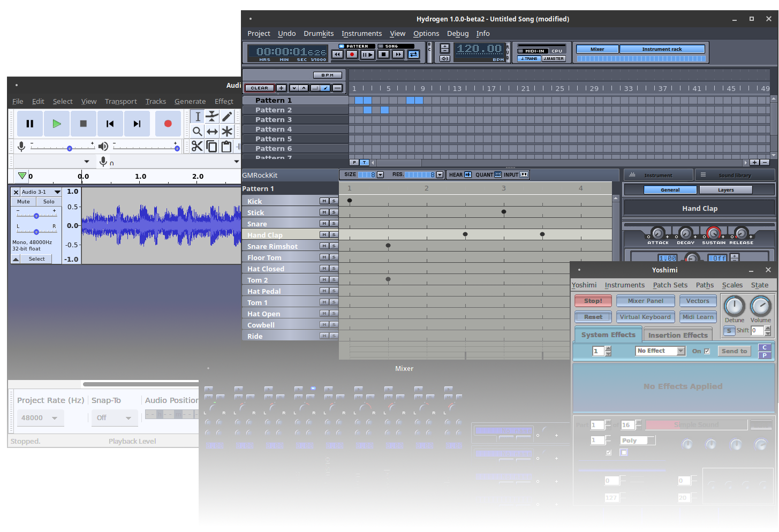Image resolution: width=779 pixels, height=532 pixels.
Task: Mute the Kick instrument
Action: click(x=324, y=201)
